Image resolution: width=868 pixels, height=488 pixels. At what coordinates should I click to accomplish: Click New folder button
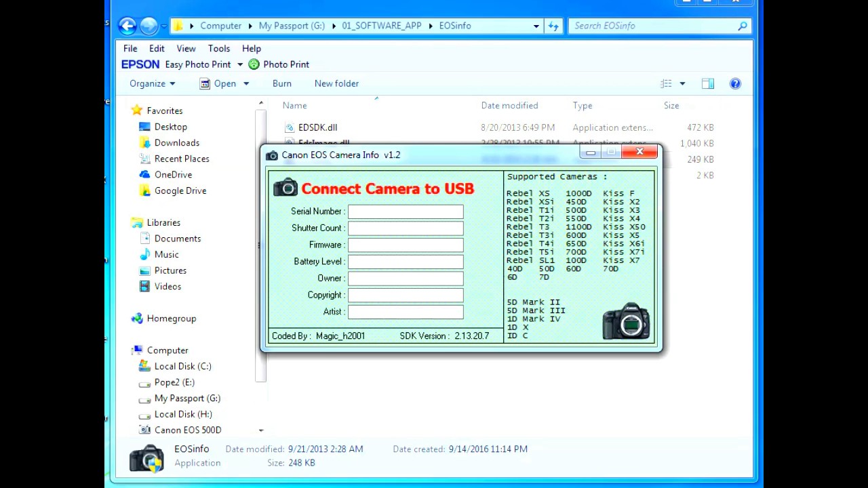tap(336, 83)
